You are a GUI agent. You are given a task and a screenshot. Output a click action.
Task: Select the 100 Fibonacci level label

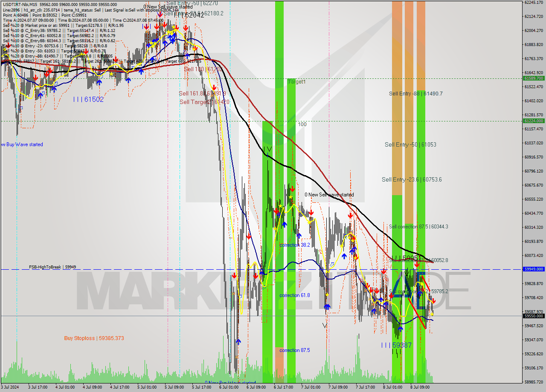pos(302,124)
